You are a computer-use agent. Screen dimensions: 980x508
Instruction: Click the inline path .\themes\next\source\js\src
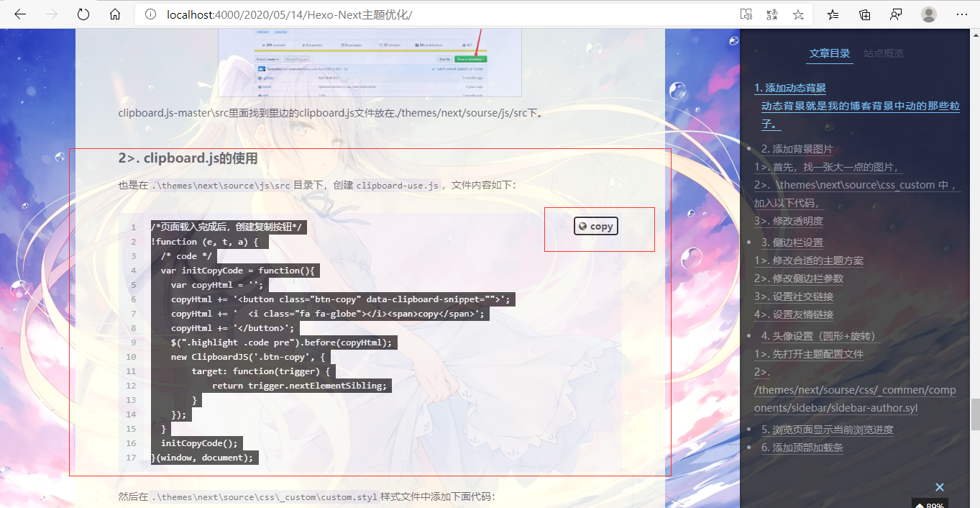(x=221, y=186)
